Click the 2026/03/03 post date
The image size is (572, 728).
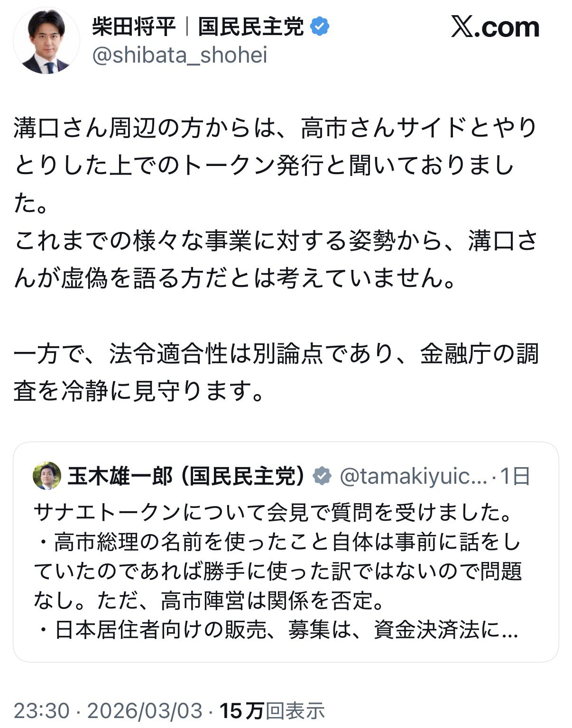pyautogui.click(x=145, y=710)
